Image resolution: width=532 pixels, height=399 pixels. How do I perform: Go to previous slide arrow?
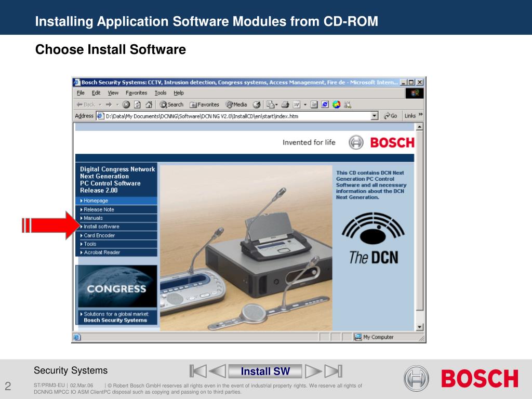click(218, 371)
